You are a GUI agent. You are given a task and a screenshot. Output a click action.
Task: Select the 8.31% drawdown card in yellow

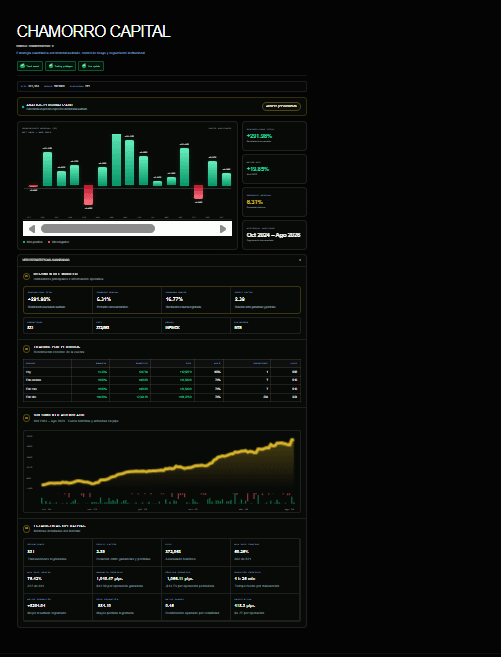tap(274, 202)
